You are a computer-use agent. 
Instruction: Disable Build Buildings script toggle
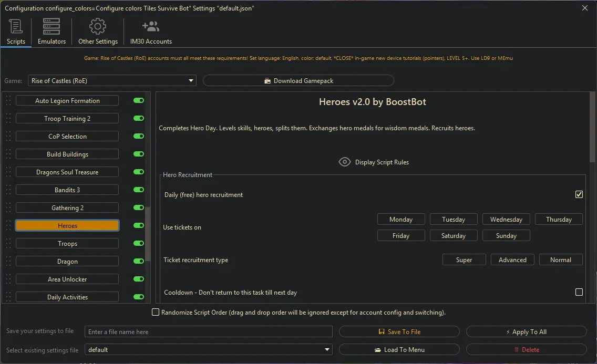(x=139, y=154)
